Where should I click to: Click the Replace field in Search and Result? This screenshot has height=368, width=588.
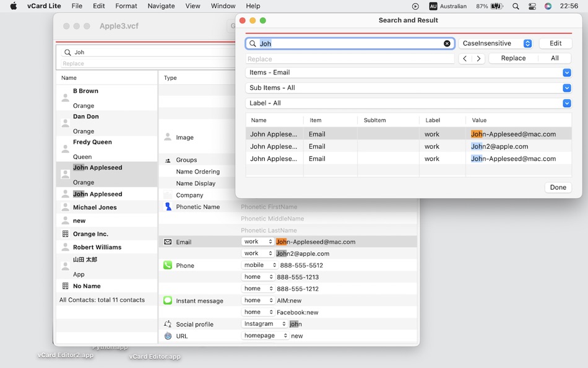tap(350, 59)
